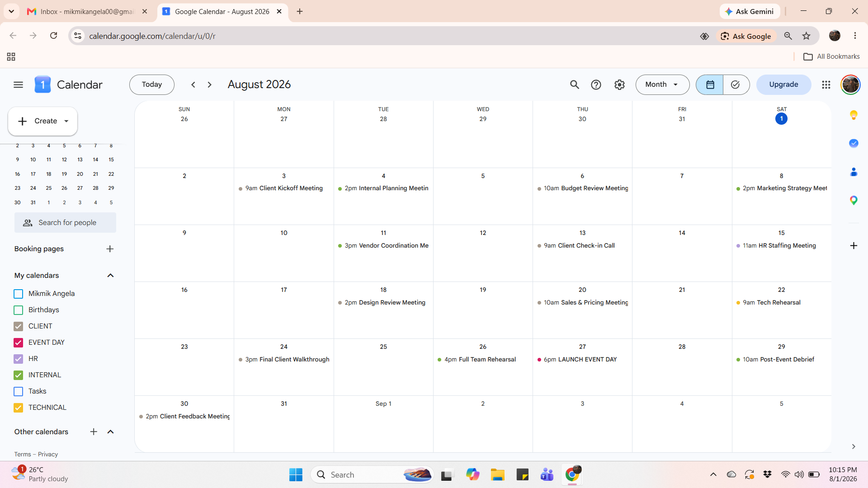The height and width of the screenshot is (488, 868).
Task: Toggle the Mikmik Angela calendar checkbox
Action: click(x=18, y=294)
